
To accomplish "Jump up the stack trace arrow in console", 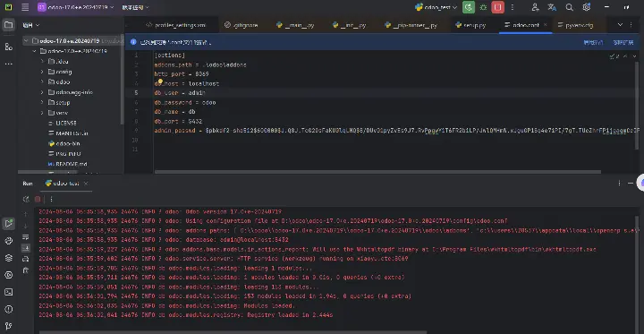I will (x=25, y=214).
